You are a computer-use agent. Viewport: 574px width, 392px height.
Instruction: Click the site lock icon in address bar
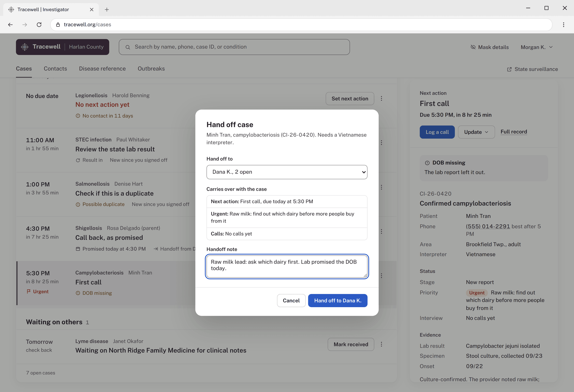58,25
